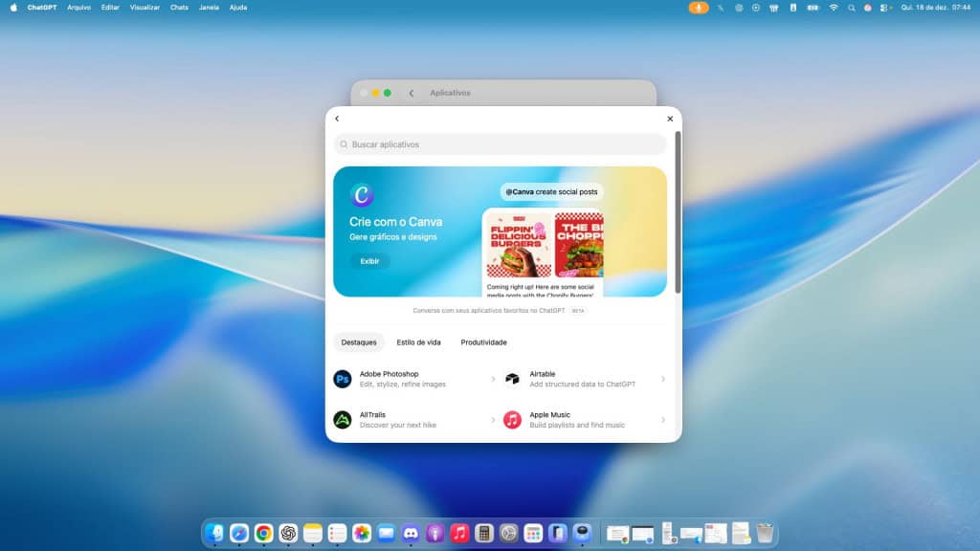Click the Buscar aplicativos search field

(x=500, y=144)
